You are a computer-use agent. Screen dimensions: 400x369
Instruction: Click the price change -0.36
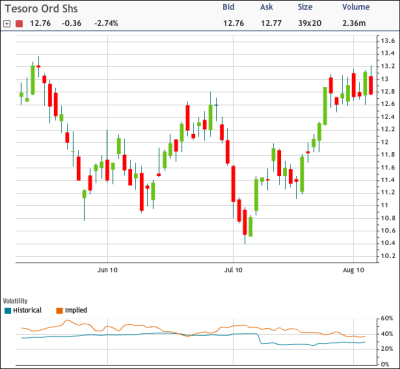click(x=71, y=23)
